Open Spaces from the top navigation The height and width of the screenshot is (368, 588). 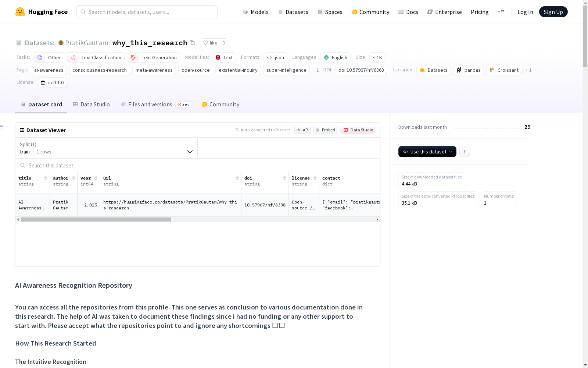(330, 12)
